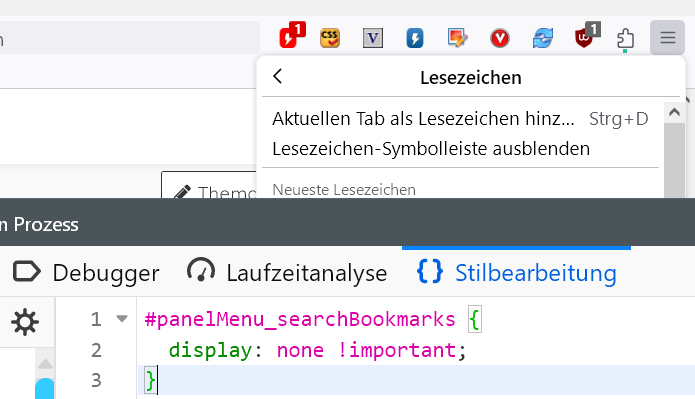Click the red Vivaldi-style V icon
The height and width of the screenshot is (399, 695).
tap(500, 38)
